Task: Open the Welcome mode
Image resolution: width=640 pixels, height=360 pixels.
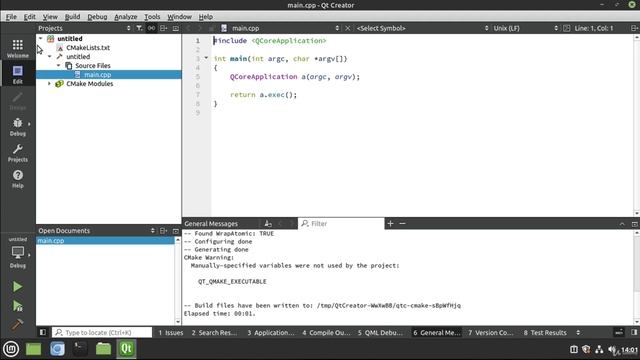Action: tap(18, 48)
